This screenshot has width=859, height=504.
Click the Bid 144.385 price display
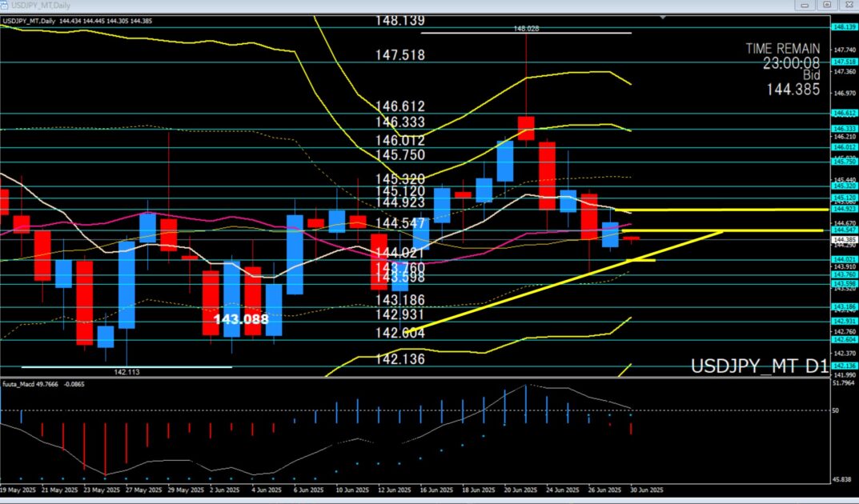pyautogui.click(x=792, y=83)
